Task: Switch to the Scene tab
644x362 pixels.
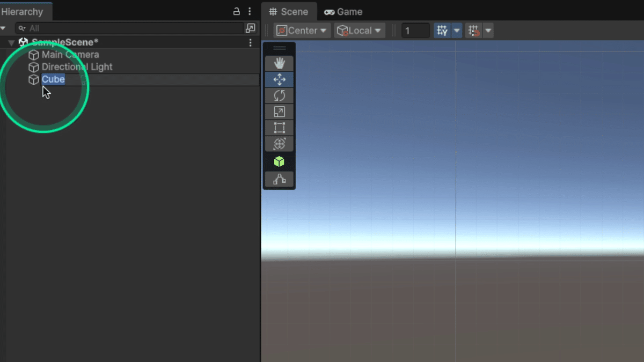Action: 289,11
